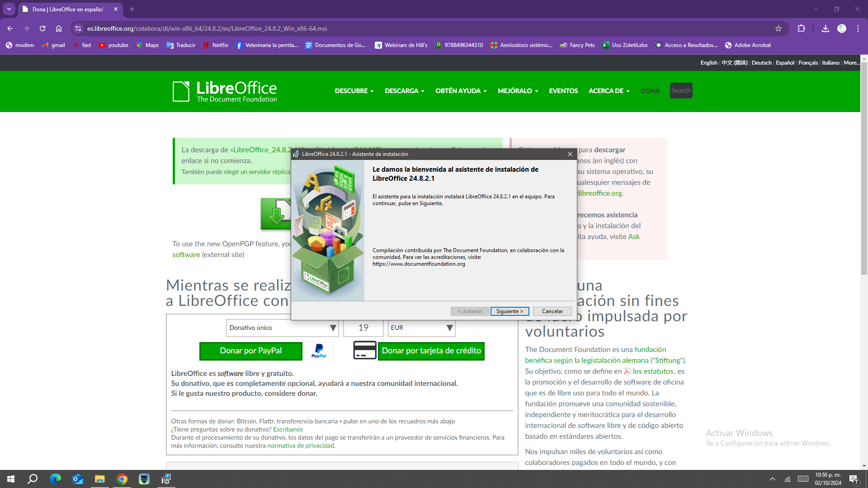
Task: Open the Fancy Pets bookmark
Action: (x=577, y=45)
